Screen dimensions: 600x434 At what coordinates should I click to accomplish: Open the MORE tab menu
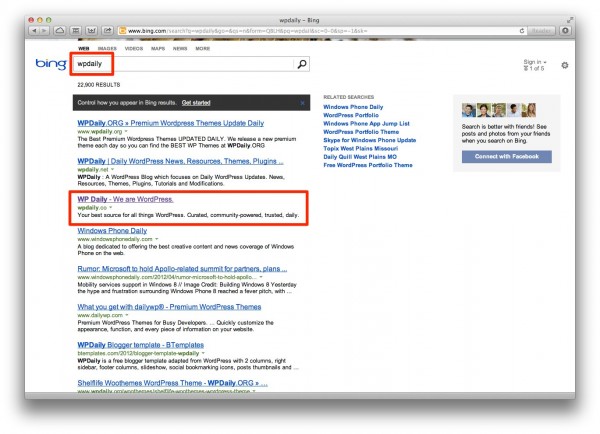point(203,49)
